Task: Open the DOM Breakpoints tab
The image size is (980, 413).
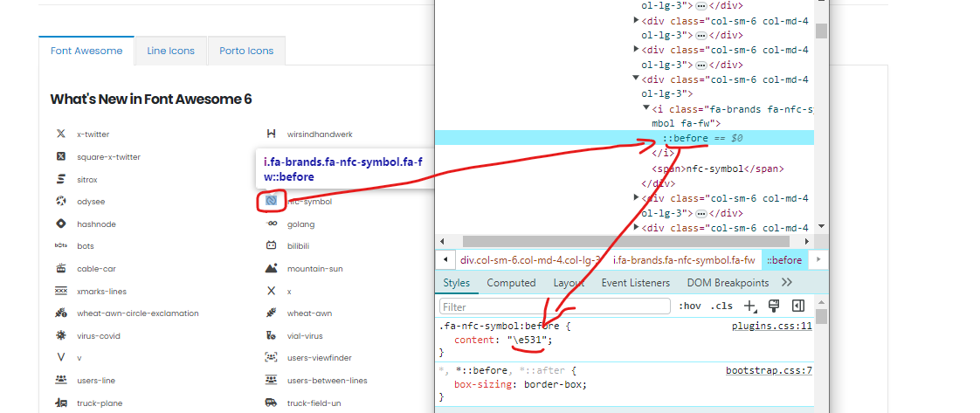Action: coord(728,282)
